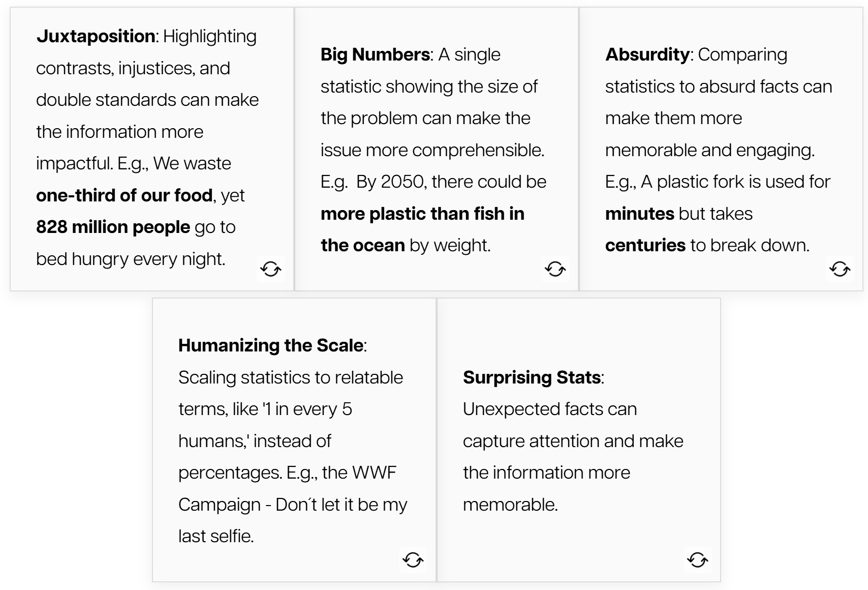Flip the Surprising Stats card via rotate icon
This screenshot has height=590, width=868.
698,560
